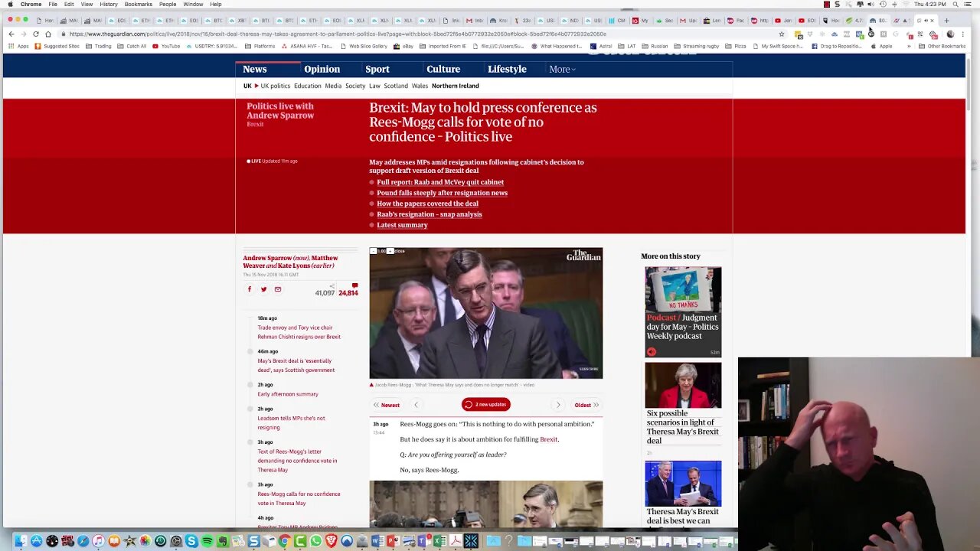Play the Politics Weekly podcast audio icon

coord(651,352)
